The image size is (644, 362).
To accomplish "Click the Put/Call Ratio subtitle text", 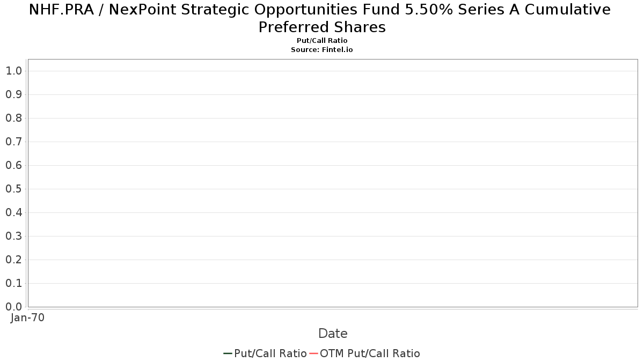I will click(x=322, y=41).
